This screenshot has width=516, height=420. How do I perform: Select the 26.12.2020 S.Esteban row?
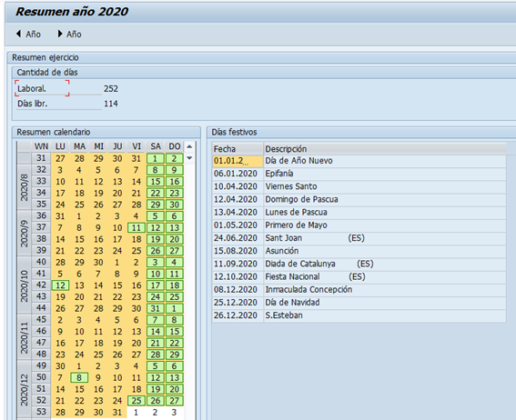[x=359, y=315]
